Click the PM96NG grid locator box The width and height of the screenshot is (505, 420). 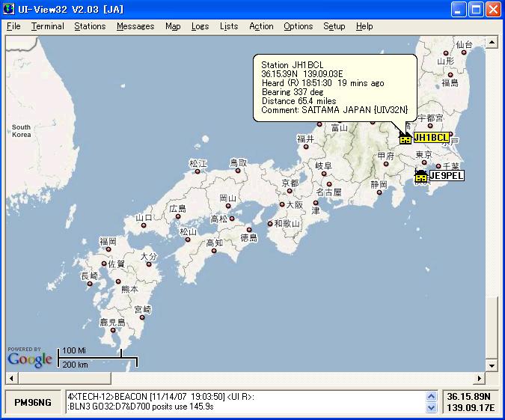34,403
